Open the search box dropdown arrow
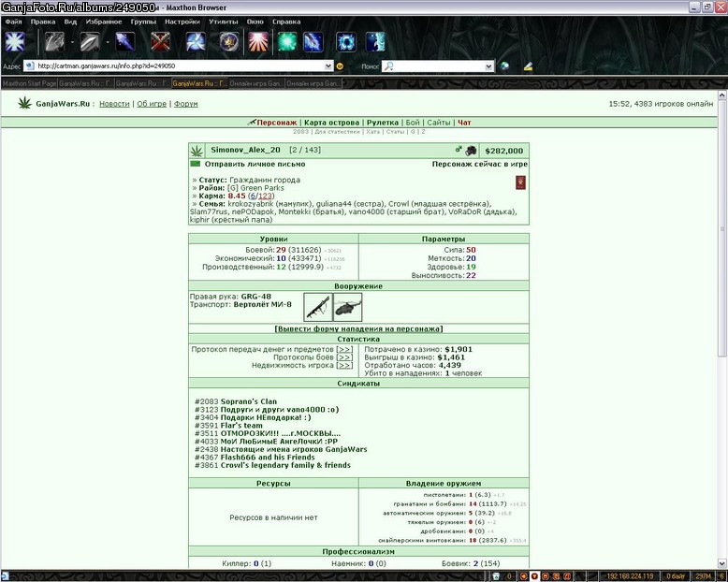The height and width of the screenshot is (582, 728). click(x=488, y=66)
